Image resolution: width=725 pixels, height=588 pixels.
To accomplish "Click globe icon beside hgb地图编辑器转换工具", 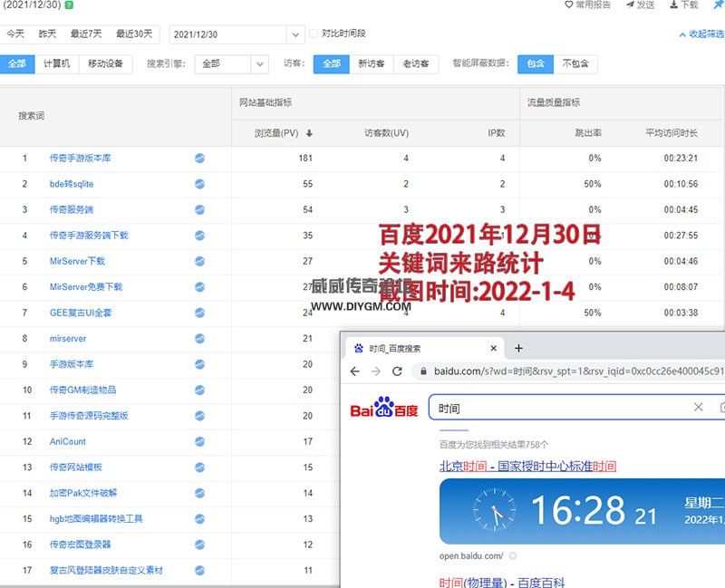I will pos(199,518).
